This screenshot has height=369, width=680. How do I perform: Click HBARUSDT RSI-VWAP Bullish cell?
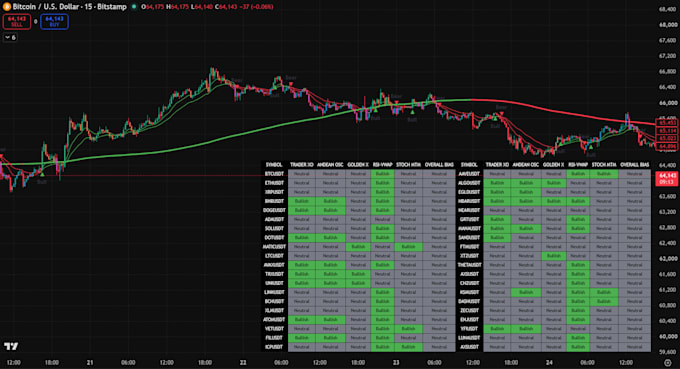[x=578, y=201]
